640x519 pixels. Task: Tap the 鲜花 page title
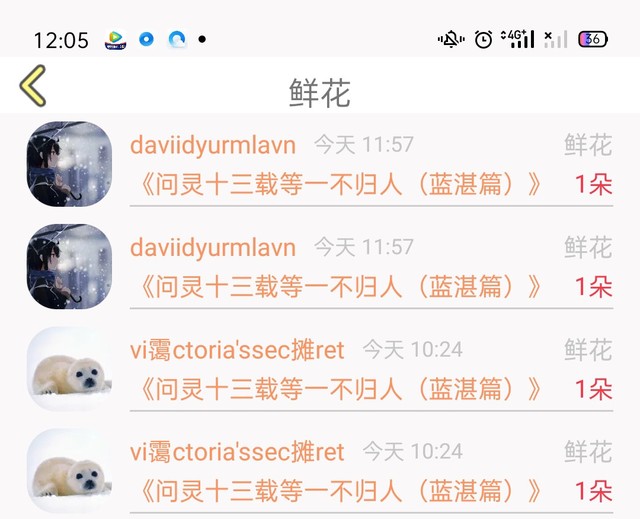click(x=320, y=93)
